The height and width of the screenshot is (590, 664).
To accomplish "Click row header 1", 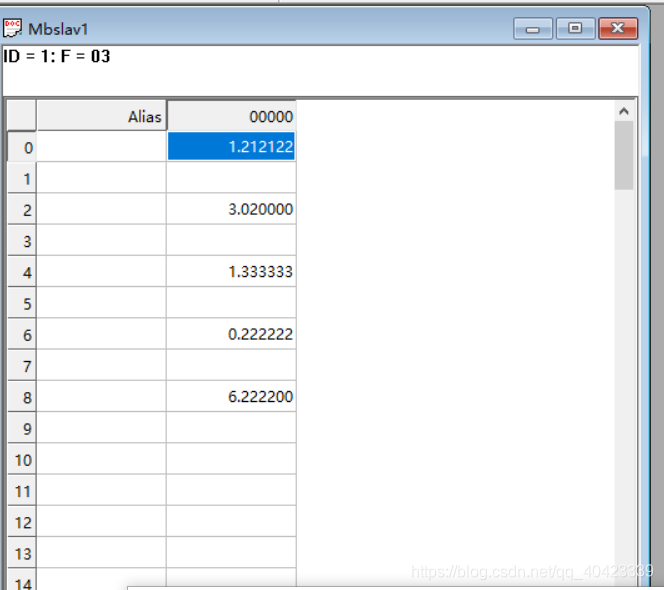I will click(x=22, y=178).
